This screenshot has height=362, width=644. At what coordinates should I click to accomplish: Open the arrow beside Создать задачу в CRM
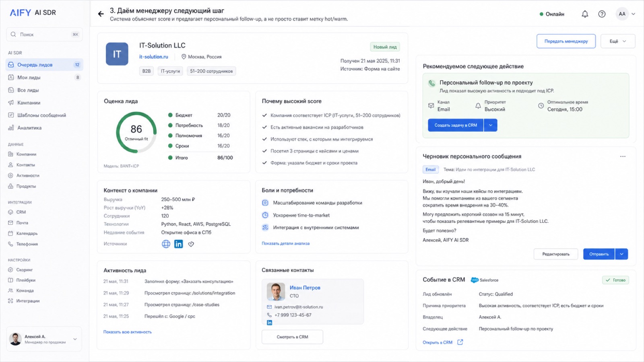click(x=490, y=125)
